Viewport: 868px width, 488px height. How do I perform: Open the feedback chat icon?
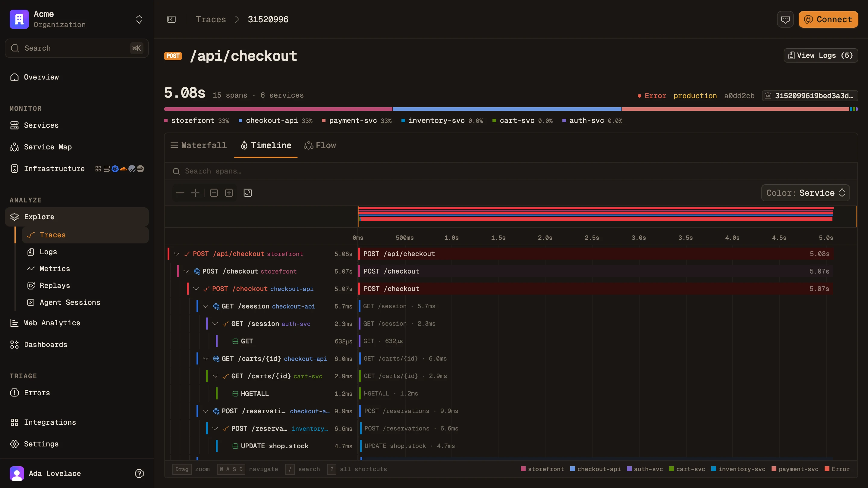(x=785, y=19)
